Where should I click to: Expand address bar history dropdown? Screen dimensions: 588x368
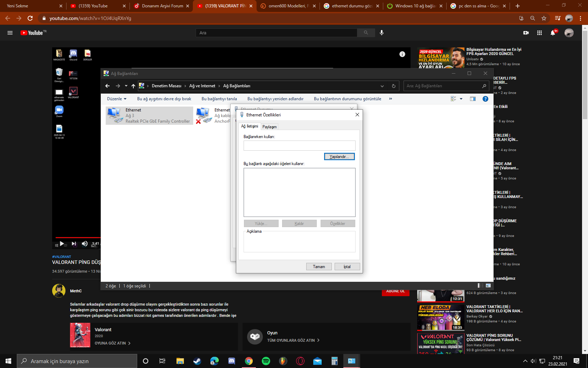382,86
